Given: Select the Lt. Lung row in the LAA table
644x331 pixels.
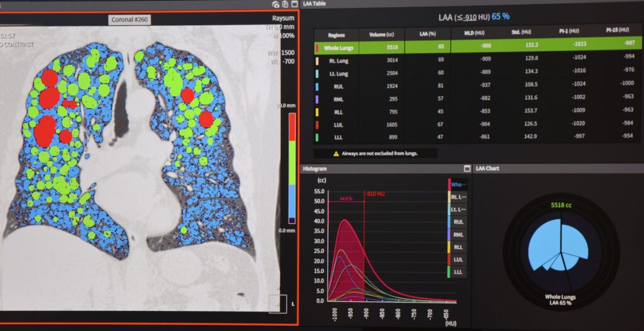Looking at the screenshot, I should pyautogui.click(x=478, y=73).
